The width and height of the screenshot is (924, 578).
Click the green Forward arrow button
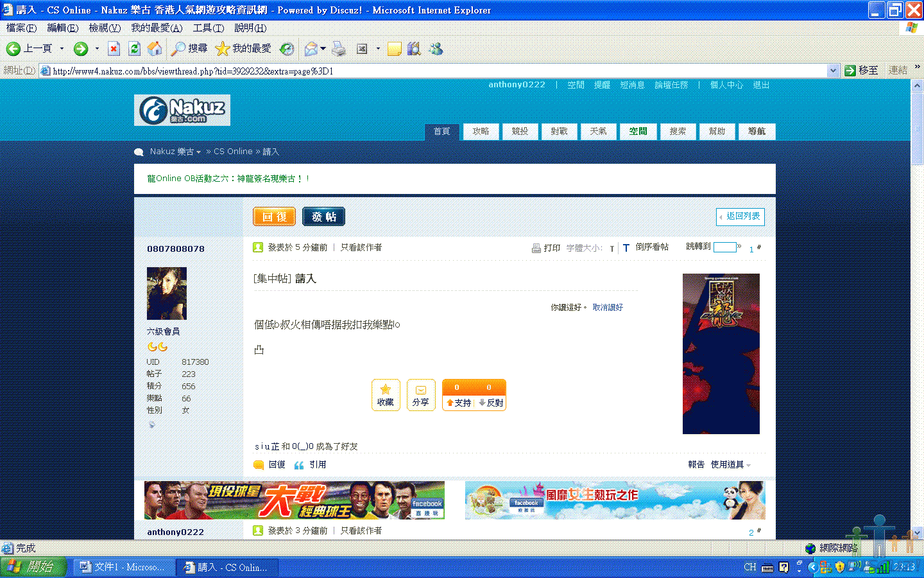(x=81, y=49)
